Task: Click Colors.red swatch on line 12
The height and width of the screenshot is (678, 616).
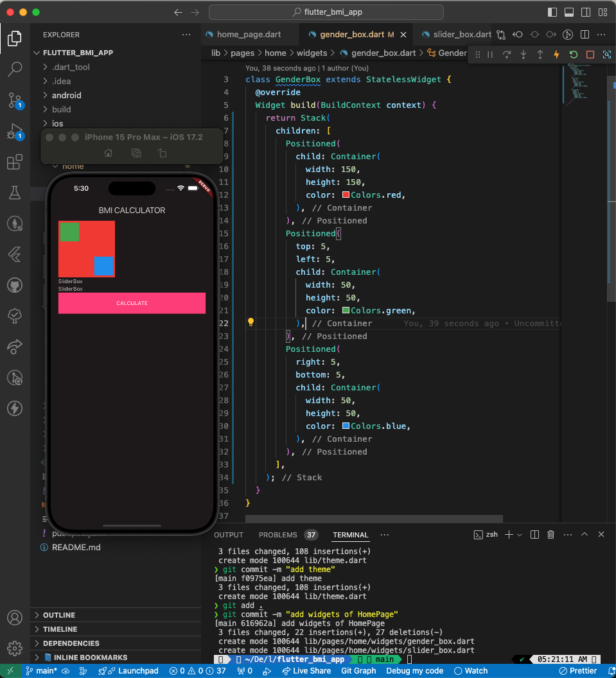Action: coord(346,195)
